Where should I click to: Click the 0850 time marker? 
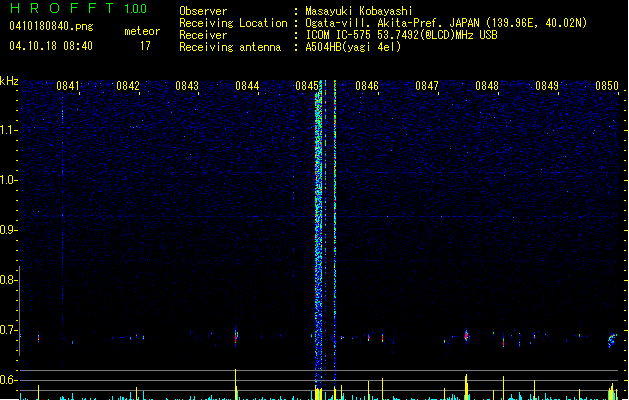[607, 86]
